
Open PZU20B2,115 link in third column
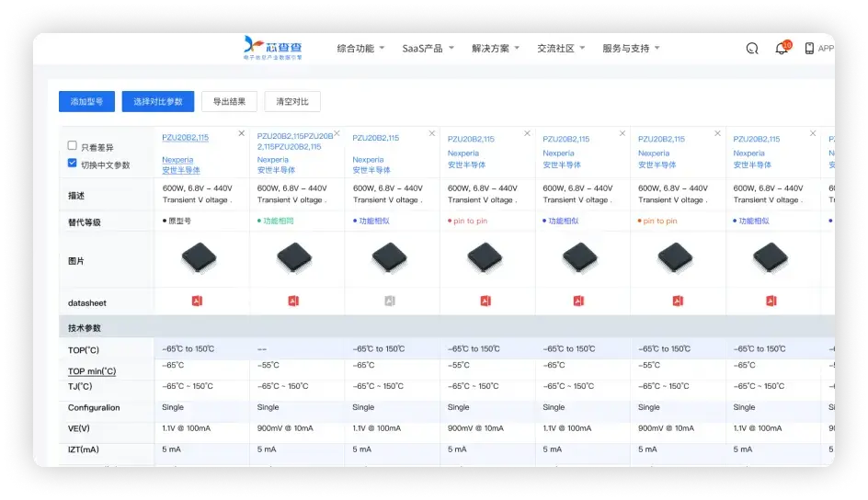[376, 138]
